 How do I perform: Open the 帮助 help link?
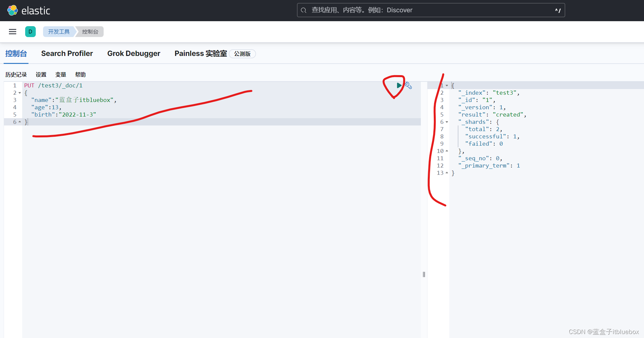(80, 74)
